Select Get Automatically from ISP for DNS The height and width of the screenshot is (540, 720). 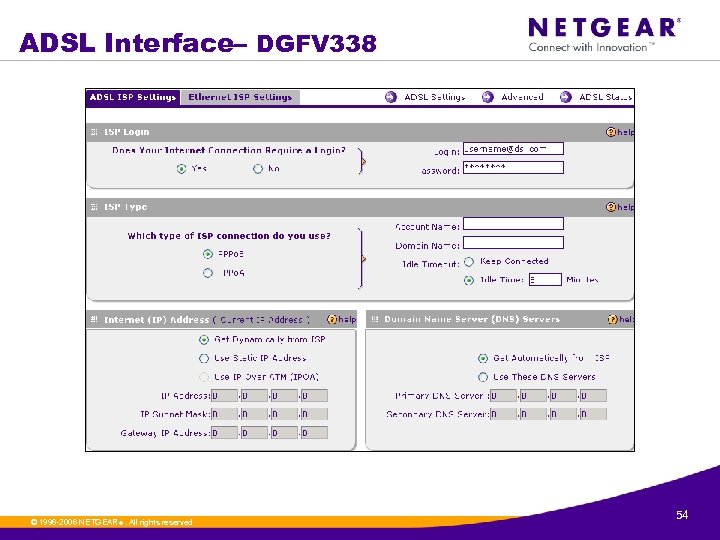pos(483,358)
